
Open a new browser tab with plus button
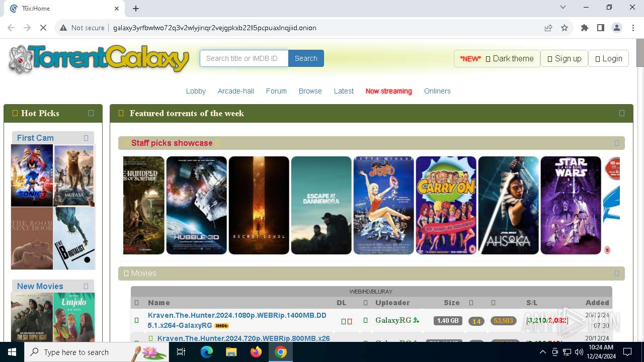(136, 8)
